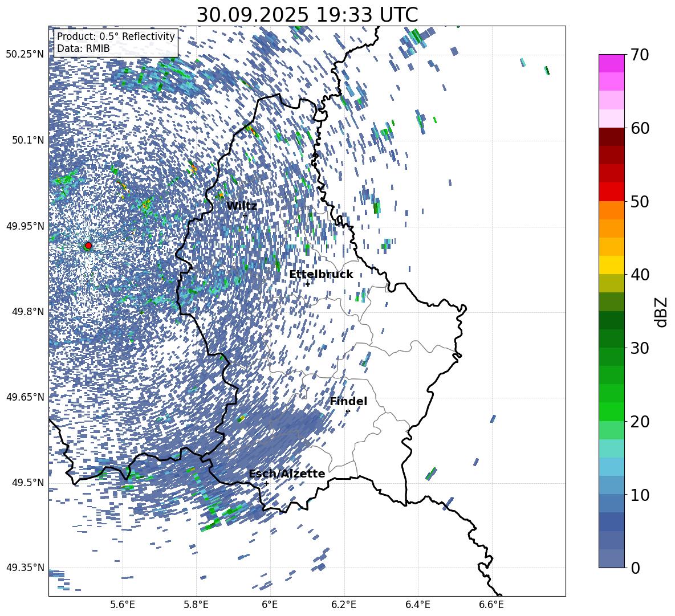Image resolution: width=675 pixels, height=616 pixels.
Task: Click the 49.35°N latitude label
Action: click(25, 568)
